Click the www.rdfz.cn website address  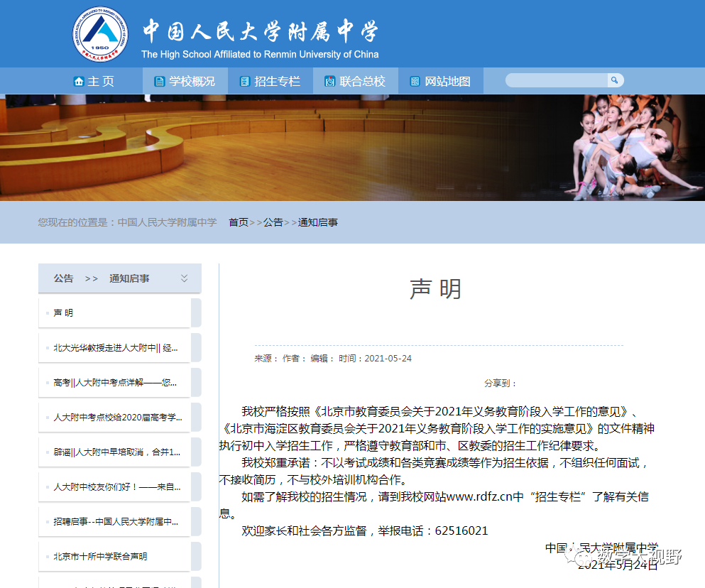tap(479, 496)
